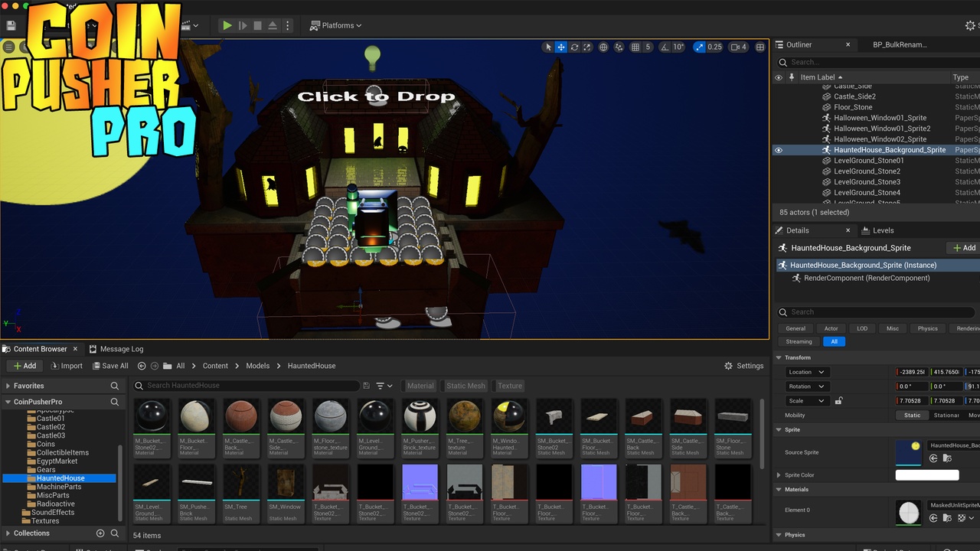The height and width of the screenshot is (551, 980).
Task: Click Add component button in Details
Action: click(964, 248)
